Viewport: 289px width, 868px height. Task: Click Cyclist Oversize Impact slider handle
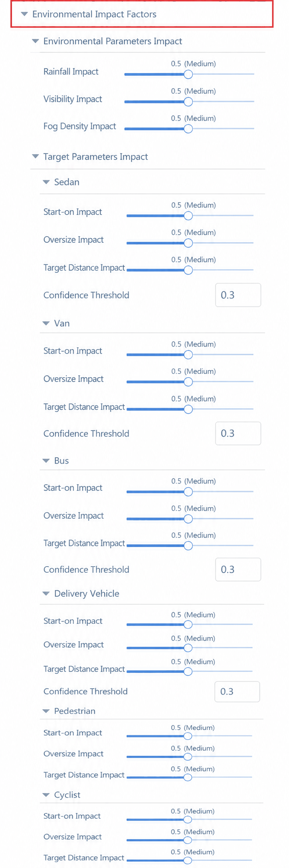188,840
